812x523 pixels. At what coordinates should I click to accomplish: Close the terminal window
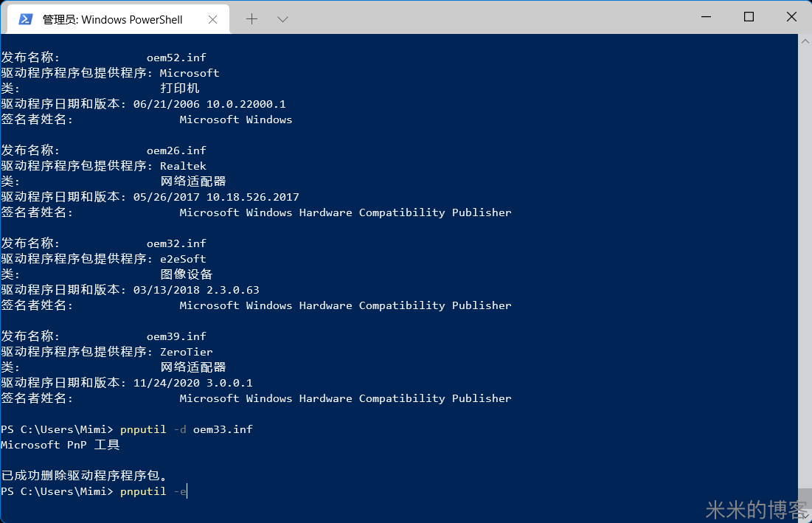(x=791, y=17)
